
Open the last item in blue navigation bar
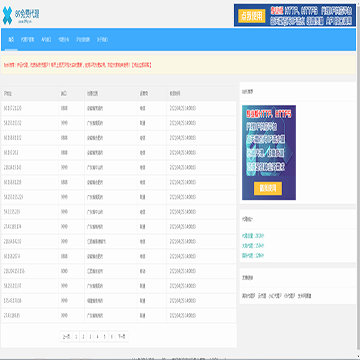(x=102, y=40)
